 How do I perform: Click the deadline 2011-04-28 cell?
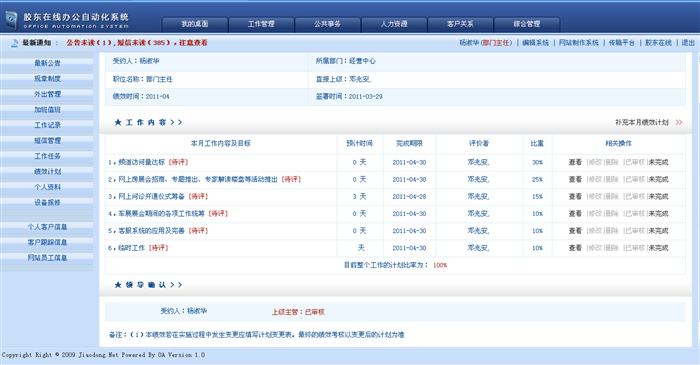pos(409,196)
